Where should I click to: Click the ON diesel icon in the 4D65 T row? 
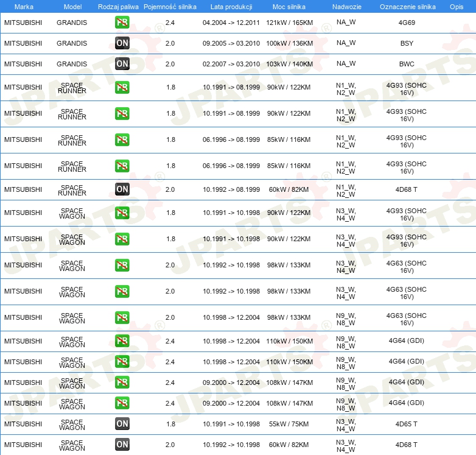point(122,424)
